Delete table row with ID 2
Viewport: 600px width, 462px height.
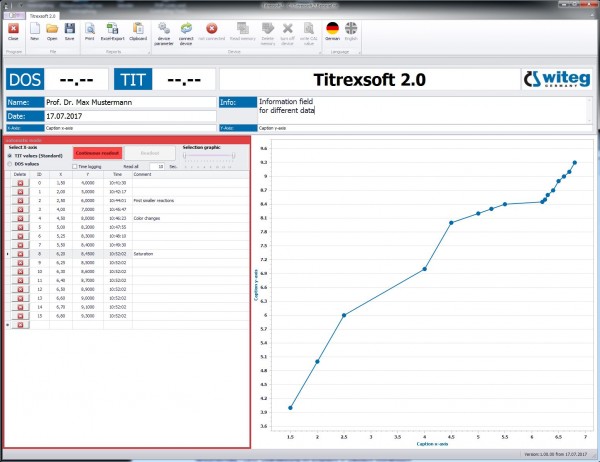click(20, 201)
